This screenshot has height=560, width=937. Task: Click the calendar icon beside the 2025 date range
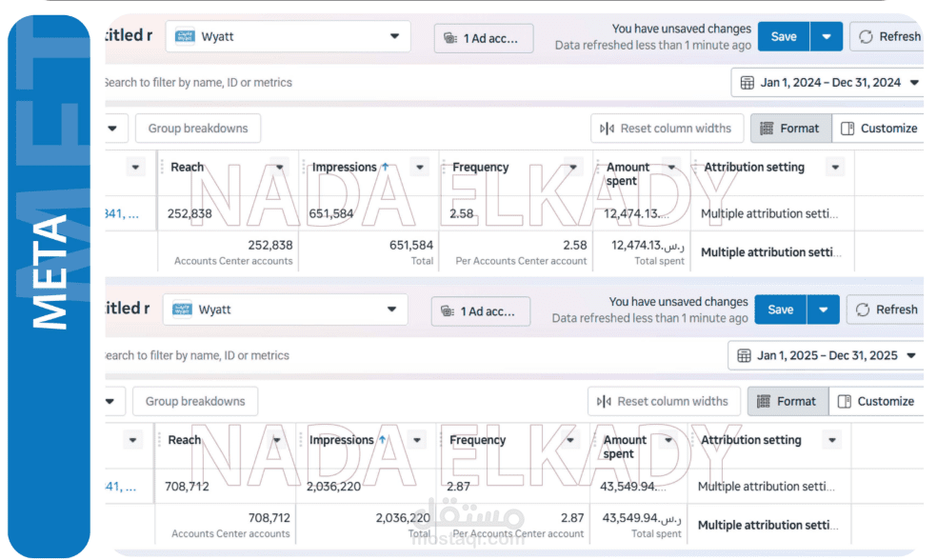(744, 355)
